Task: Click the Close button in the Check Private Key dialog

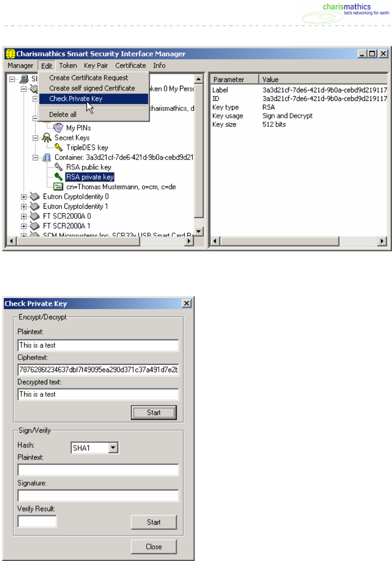Action: [154, 547]
